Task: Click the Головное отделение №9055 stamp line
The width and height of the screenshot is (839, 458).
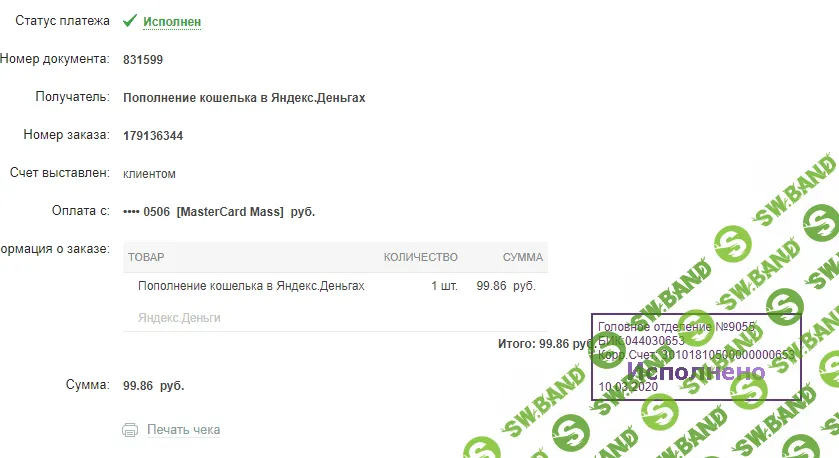Action: pyautogui.click(x=676, y=326)
